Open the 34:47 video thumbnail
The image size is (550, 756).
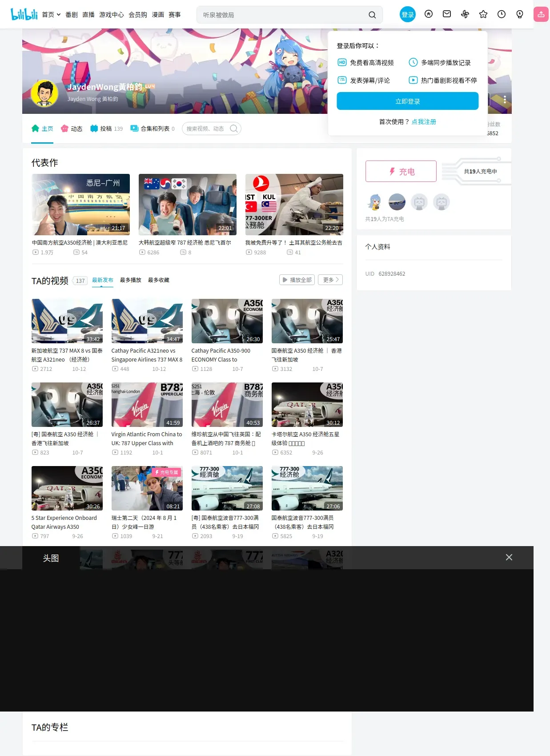[147, 321]
